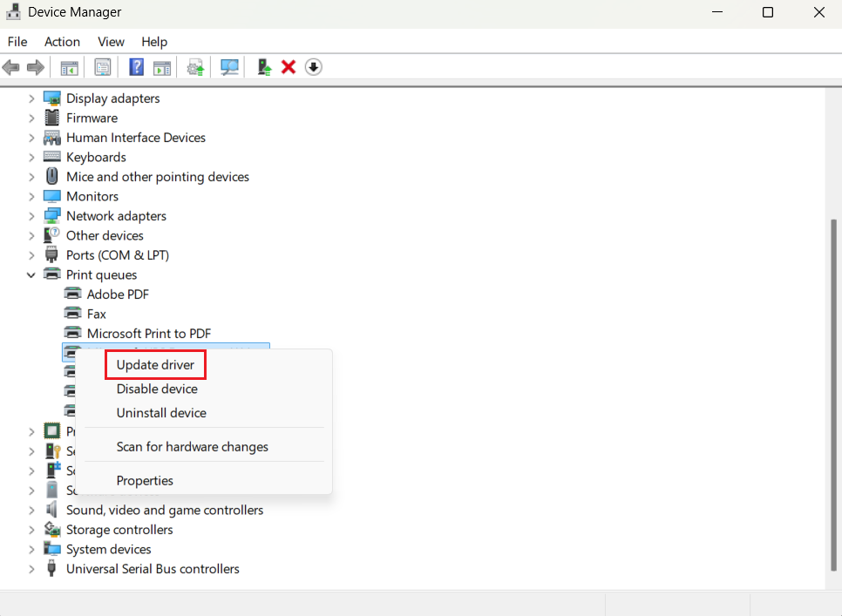The height and width of the screenshot is (616, 842).
Task: Expand the Network adapters category
Action: 31,216
